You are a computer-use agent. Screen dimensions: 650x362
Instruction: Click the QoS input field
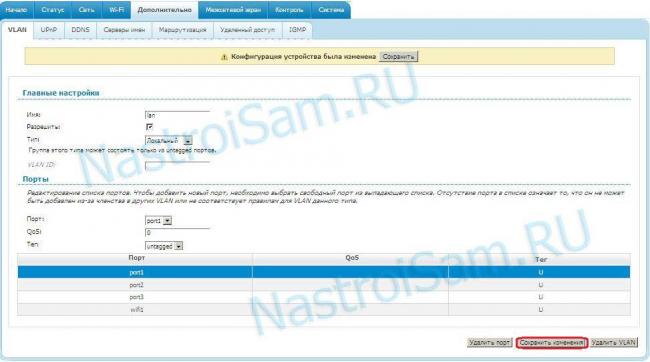(x=177, y=233)
